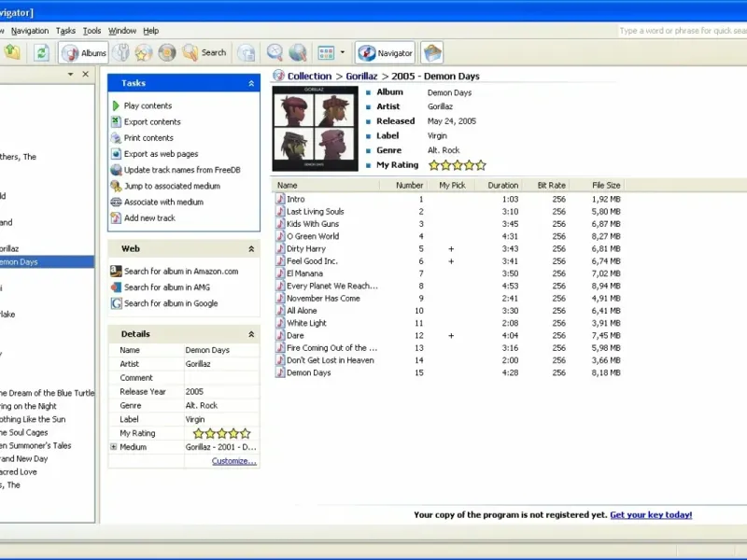Click the green refresh toolbar icon

41,52
